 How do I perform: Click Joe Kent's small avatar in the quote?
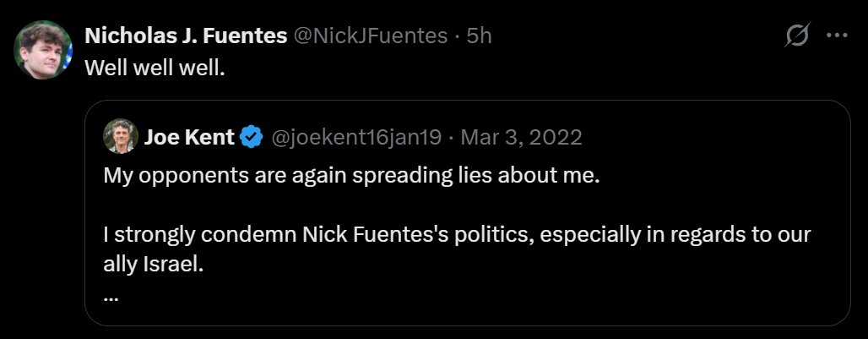(121, 136)
